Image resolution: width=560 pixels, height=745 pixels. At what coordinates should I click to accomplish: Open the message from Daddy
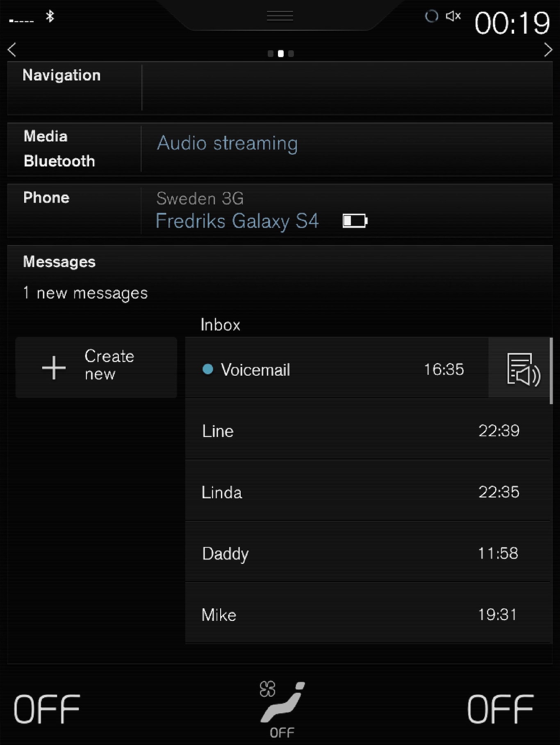coord(361,554)
